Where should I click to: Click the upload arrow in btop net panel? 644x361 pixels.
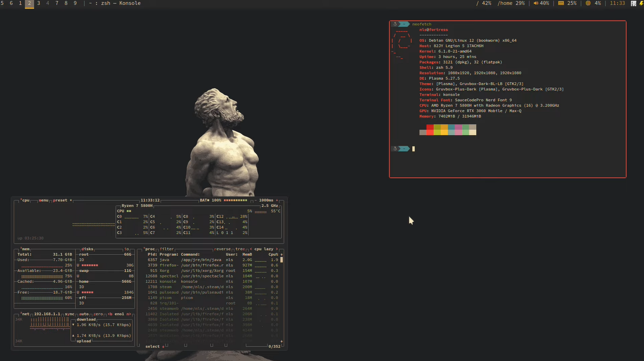pos(73,335)
